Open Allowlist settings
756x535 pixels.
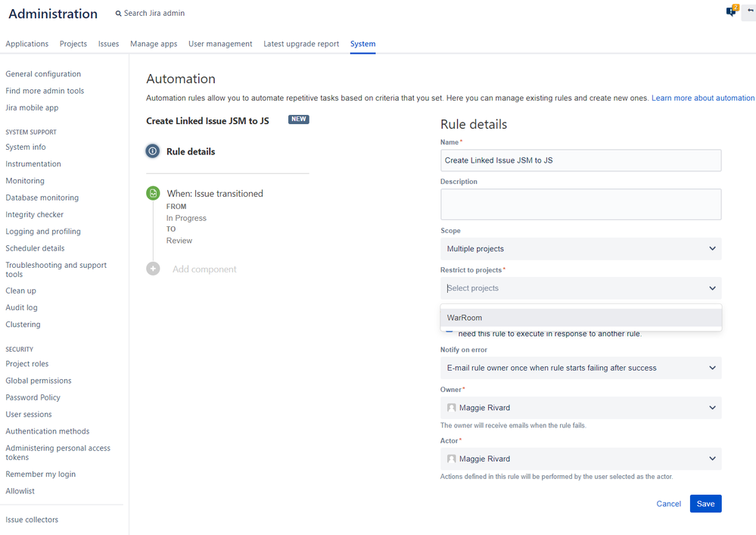click(20, 491)
